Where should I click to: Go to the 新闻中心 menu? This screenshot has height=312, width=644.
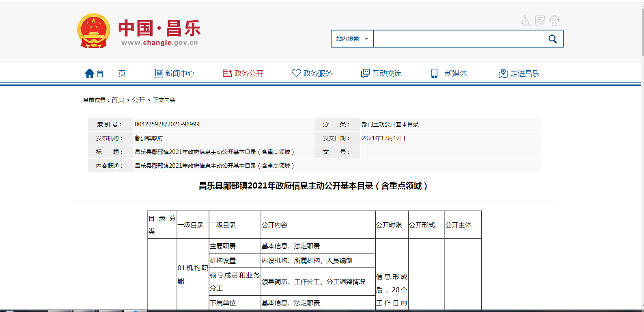coord(180,74)
